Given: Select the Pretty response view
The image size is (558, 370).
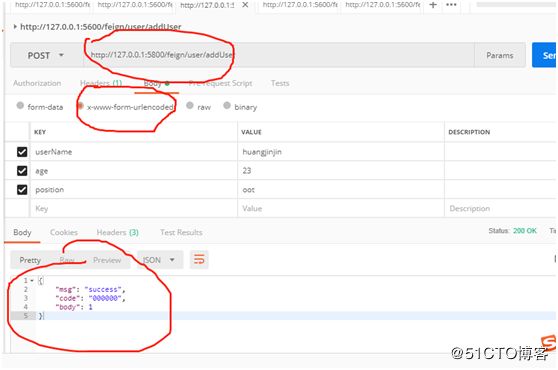Looking at the screenshot, I should 30,260.
